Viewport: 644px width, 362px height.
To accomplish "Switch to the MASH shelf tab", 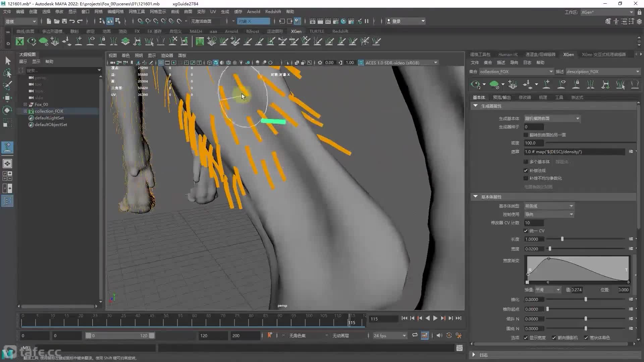I will 196,31.
